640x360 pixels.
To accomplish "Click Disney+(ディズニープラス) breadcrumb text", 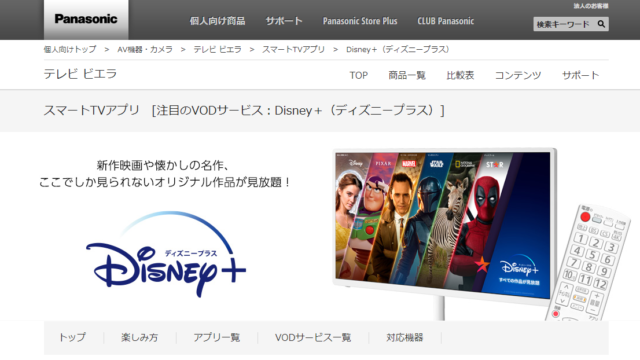I will point(398,49).
